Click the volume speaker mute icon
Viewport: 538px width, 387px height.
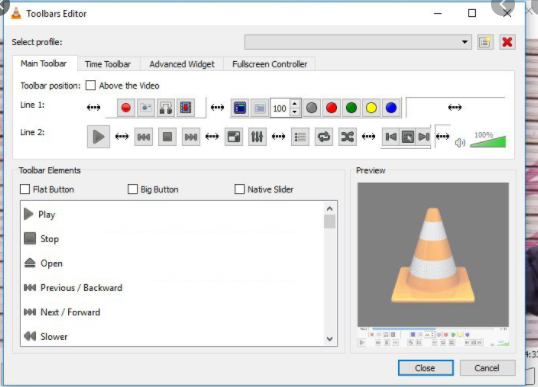[x=460, y=142]
